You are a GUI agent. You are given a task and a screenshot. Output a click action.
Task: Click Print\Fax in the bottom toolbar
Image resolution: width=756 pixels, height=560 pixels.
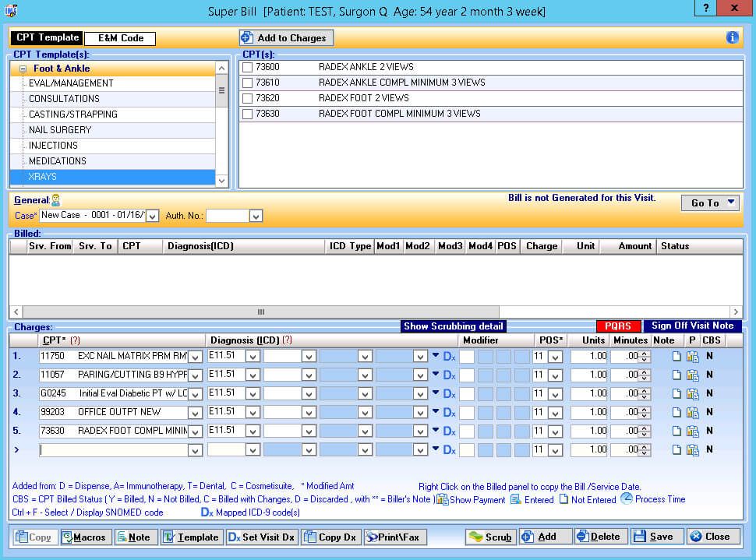pos(395,537)
